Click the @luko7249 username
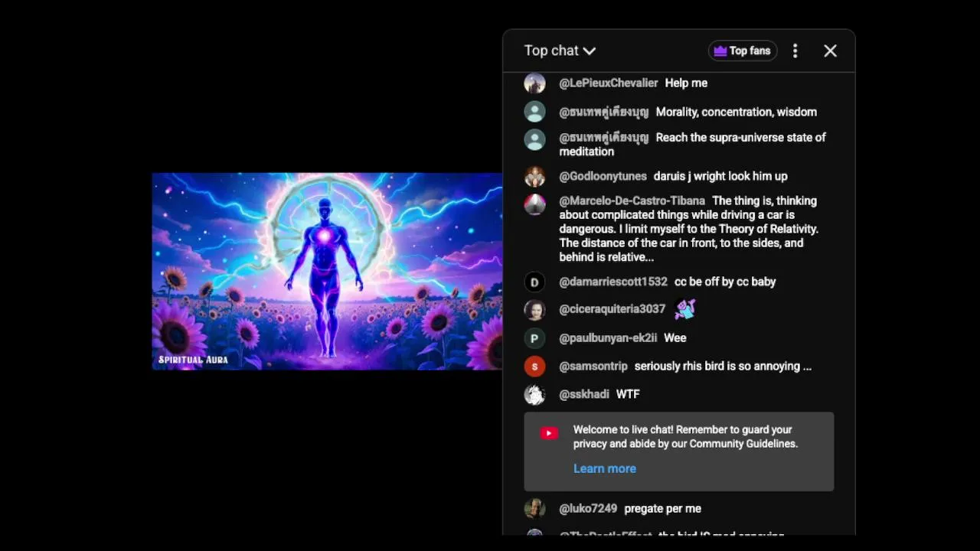980x551 pixels. click(588, 508)
